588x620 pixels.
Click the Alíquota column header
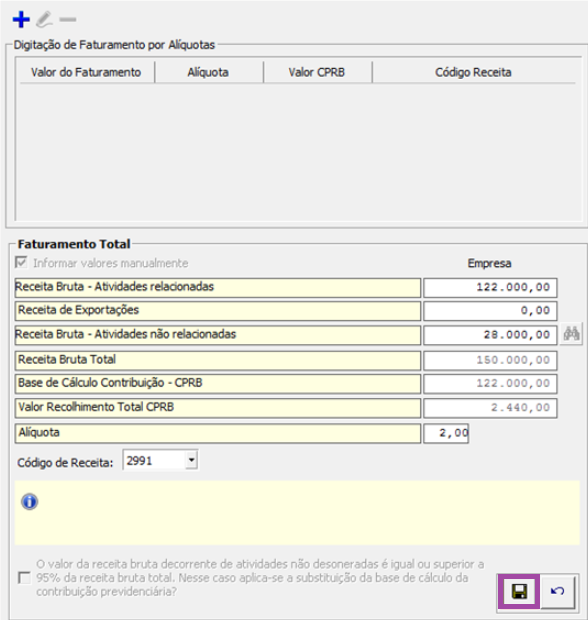pos(208,72)
